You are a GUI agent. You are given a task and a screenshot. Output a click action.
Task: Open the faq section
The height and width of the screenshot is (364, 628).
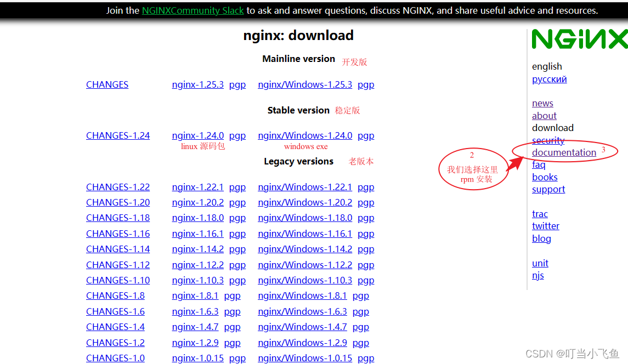tap(539, 164)
